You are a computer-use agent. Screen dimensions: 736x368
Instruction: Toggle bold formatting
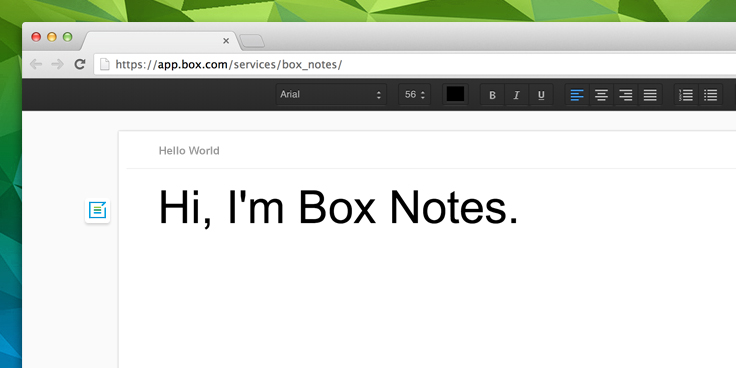click(x=492, y=95)
